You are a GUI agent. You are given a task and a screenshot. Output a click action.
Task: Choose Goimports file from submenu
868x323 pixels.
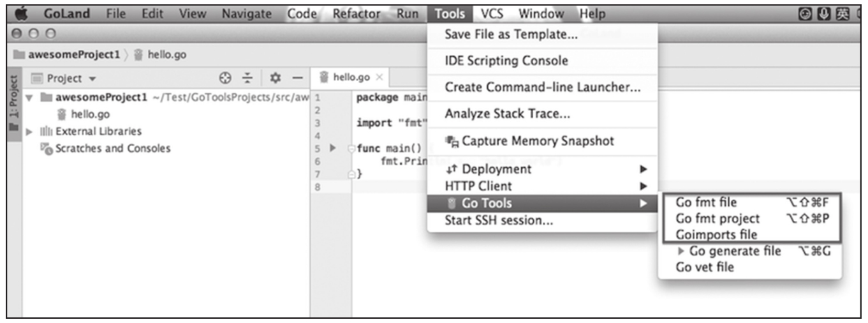pyautogui.click(x=716, y=234)
